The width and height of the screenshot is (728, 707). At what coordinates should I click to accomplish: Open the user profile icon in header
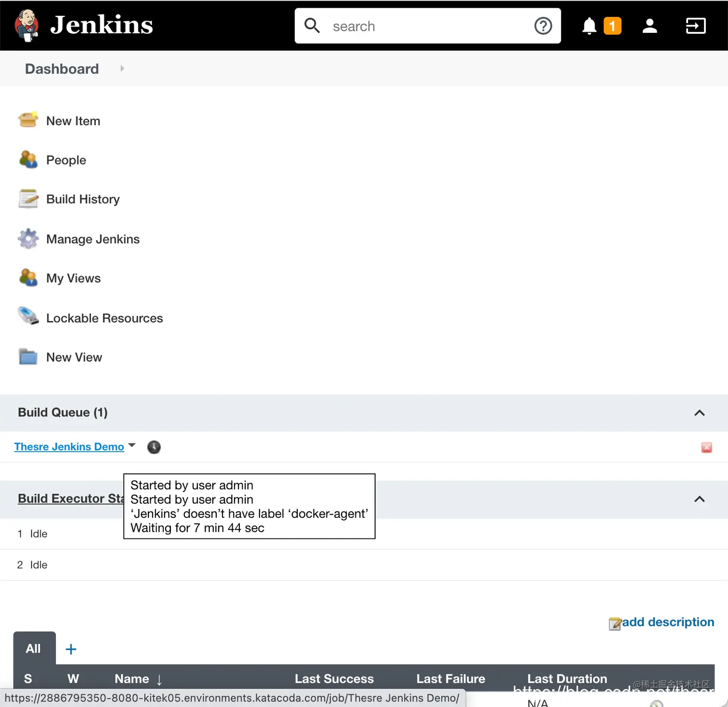pos(650,26)
